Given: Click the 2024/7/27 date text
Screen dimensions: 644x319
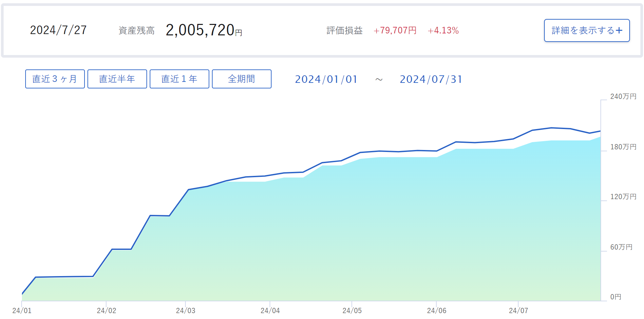Looking at the screenshot, I should tap(58, 30).
